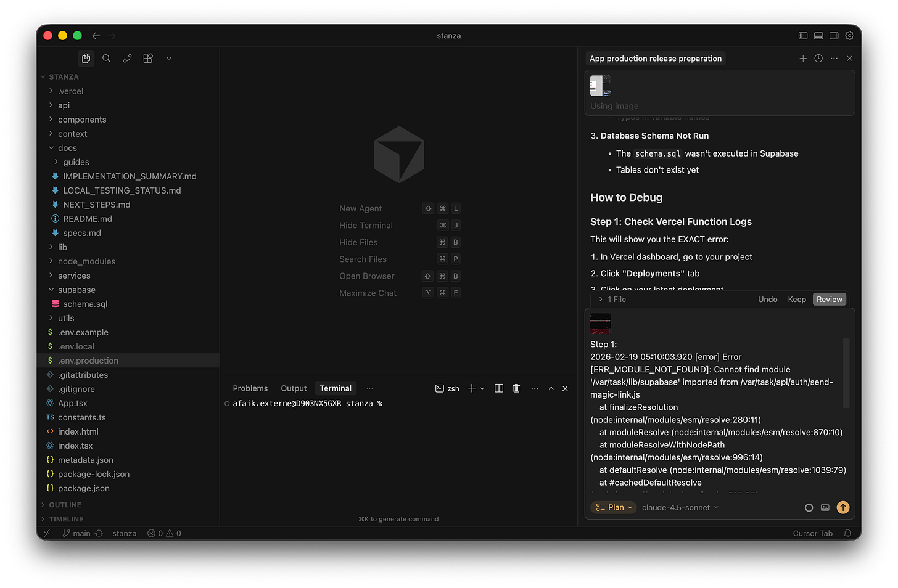Viewport: 898px width, 588px height.
Task: Open the Plan mode dropdown
Action: pyautogui.click(x=613, y=507)
